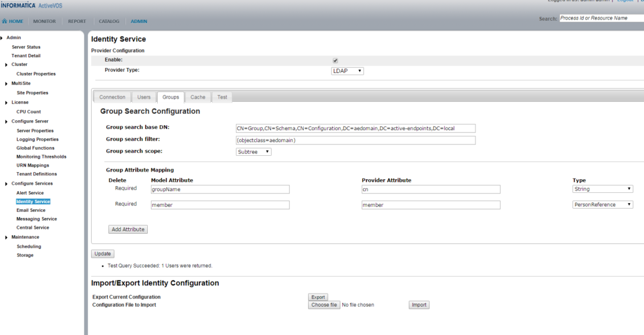The image size is (644, 335).
Task: Open the CATALOG menu
Action: pyautogui.click(x=109, y=21)
